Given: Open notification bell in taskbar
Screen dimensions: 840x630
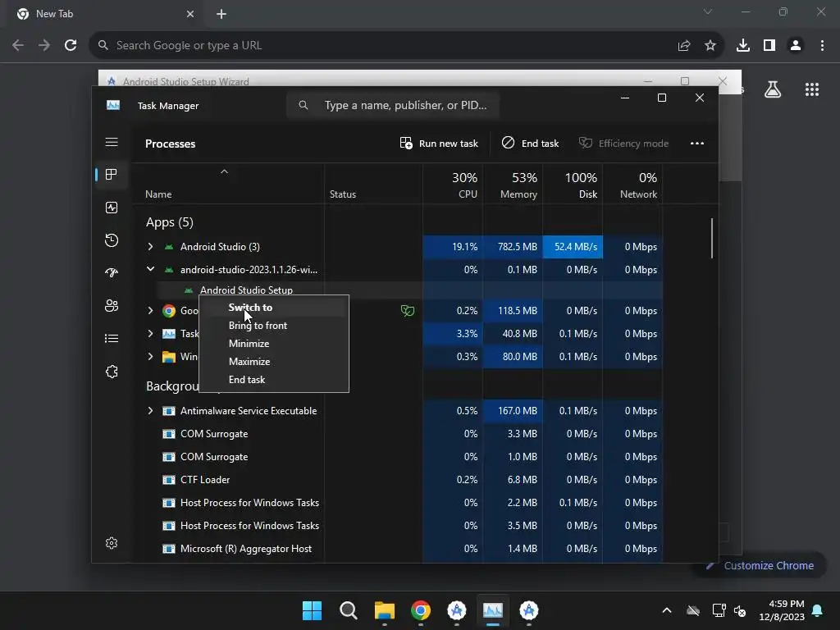Looking at the screenshot, I should tap(818, 610).
